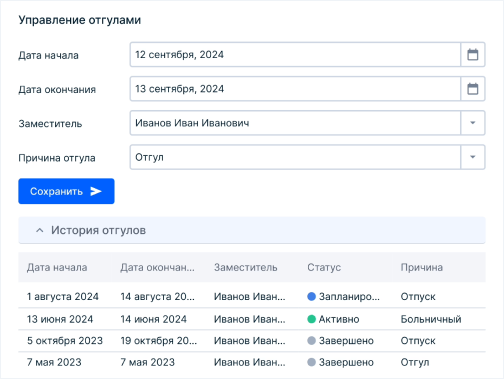The width and height of the screenshot is (504, 379).
Task: Open the Заместитель dropdown arrow
Action: point(473,123)
